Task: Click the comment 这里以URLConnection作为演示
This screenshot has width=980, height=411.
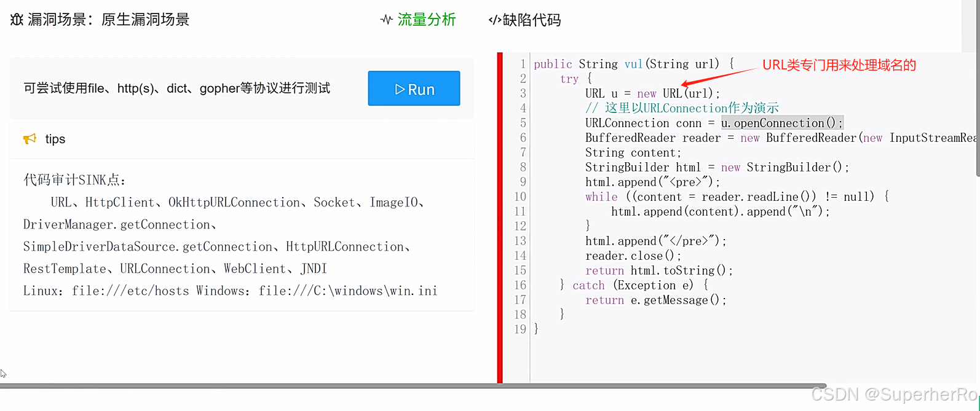Action: point(682,108)
